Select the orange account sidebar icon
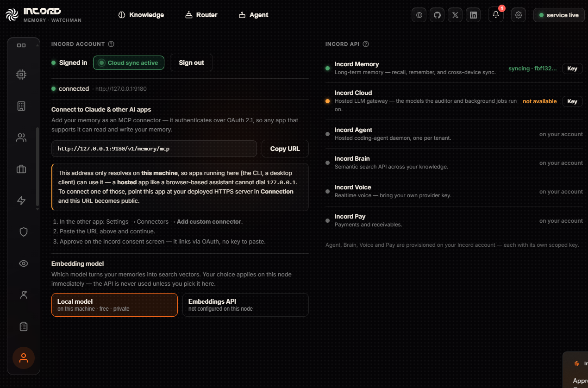Image resolution: width=588 pixels, height=388 pixels. (24, 358)
